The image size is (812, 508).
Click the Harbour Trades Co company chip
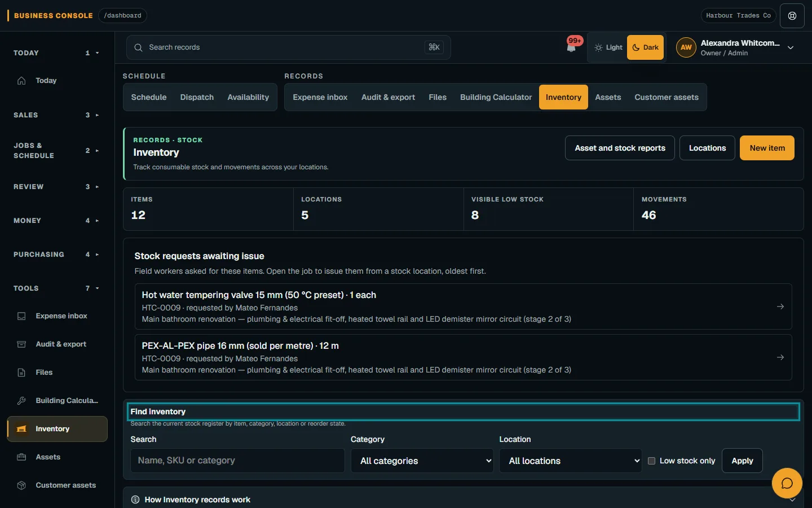pos(738,16)
